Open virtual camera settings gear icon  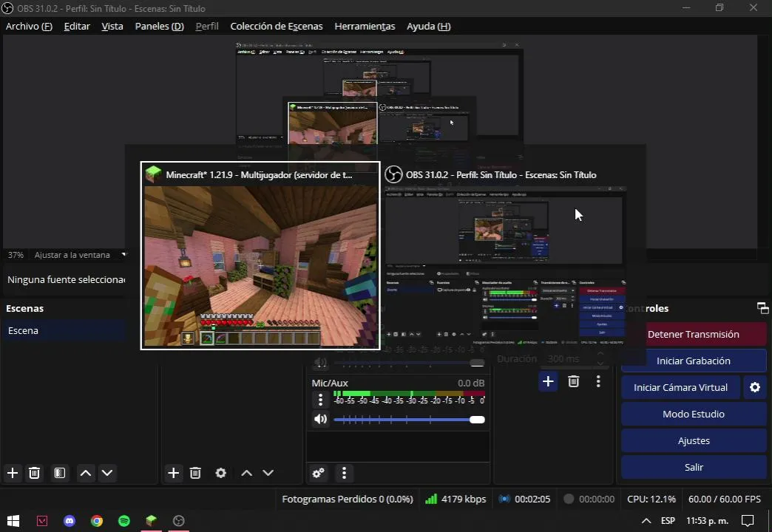coord(755,387)
